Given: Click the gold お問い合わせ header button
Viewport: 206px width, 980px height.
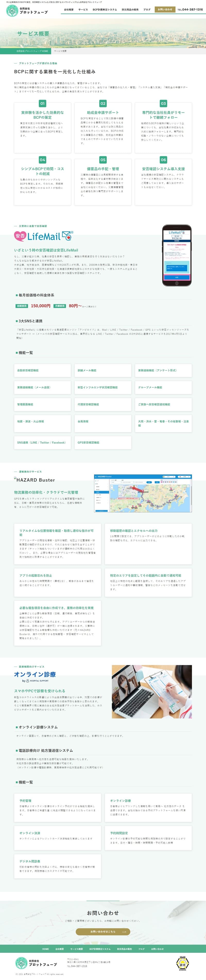Looking at the screenshot, I should coord(165,10).
